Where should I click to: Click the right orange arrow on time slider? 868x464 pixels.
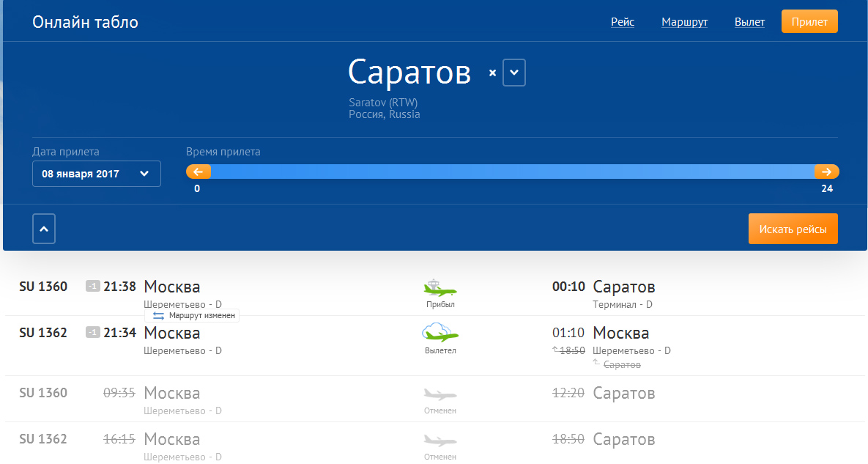tap(826, 172)
